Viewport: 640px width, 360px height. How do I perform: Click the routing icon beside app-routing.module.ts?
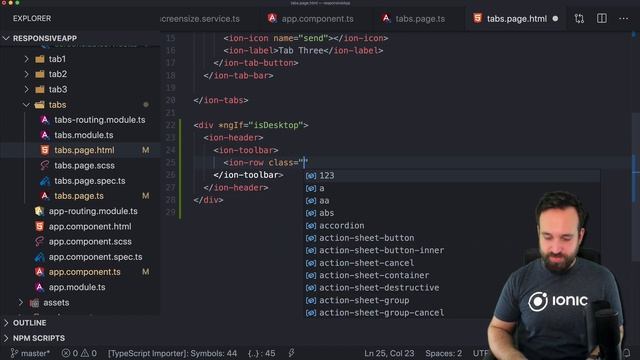[39, 211]
